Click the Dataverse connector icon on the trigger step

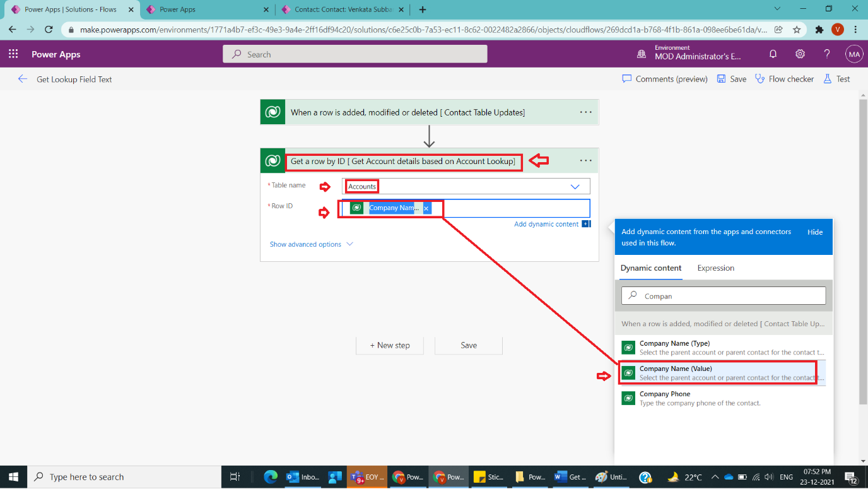[x=272, y=112]
